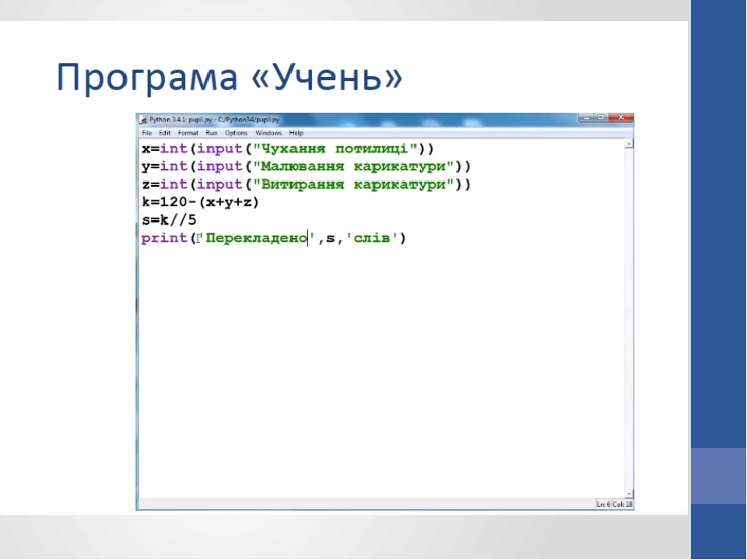Click the scrollbar up arrow
The image size is (747, 560).
pos(628,144)
